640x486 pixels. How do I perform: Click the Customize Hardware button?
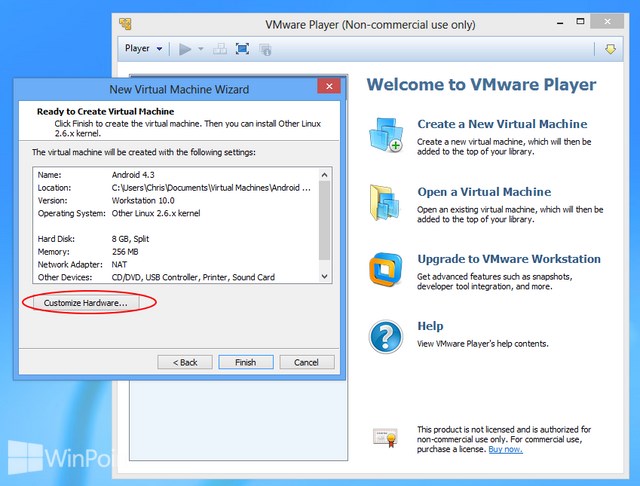(86, 303)
